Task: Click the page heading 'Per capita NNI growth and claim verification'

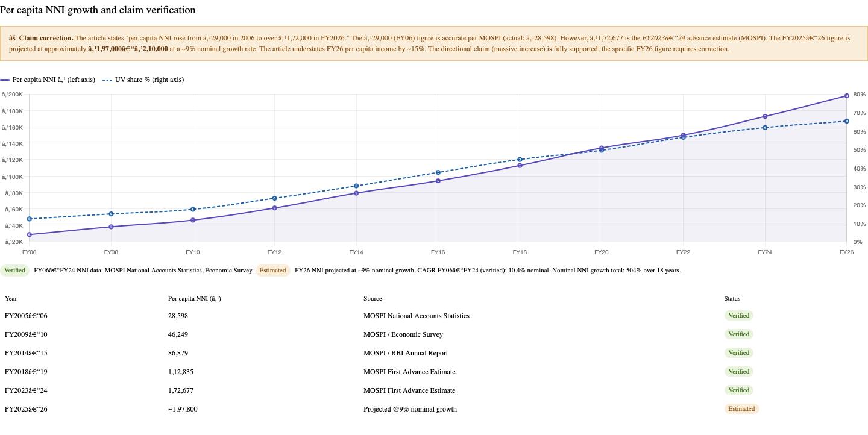Action: (98, 10)
